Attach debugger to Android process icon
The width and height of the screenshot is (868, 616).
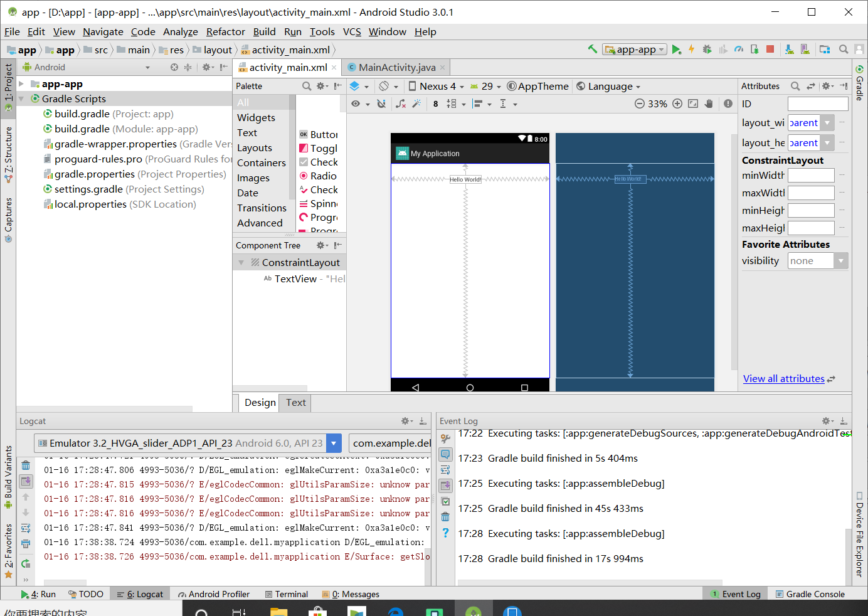pyautogui.click(x=754, y=50)
